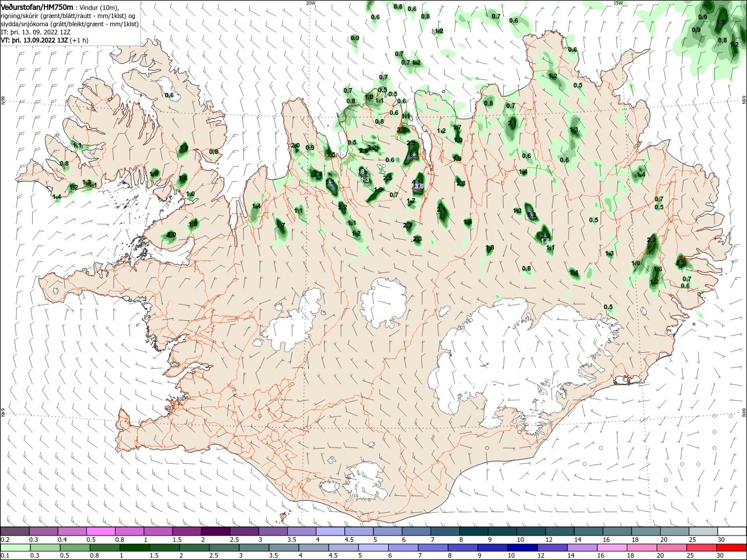Pick the bright red 30 swatch in the bottom scale
Viewport: 747px width, 560px height.
pyautogui.click(x=731, y=548)
